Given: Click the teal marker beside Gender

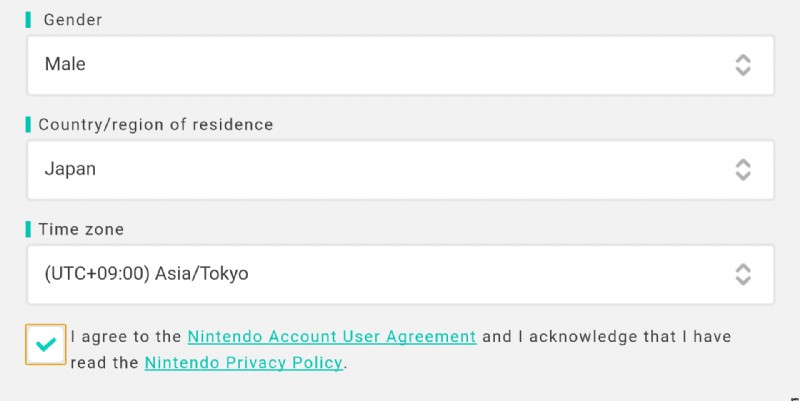Looking at the screenshot, I should 29,20.
